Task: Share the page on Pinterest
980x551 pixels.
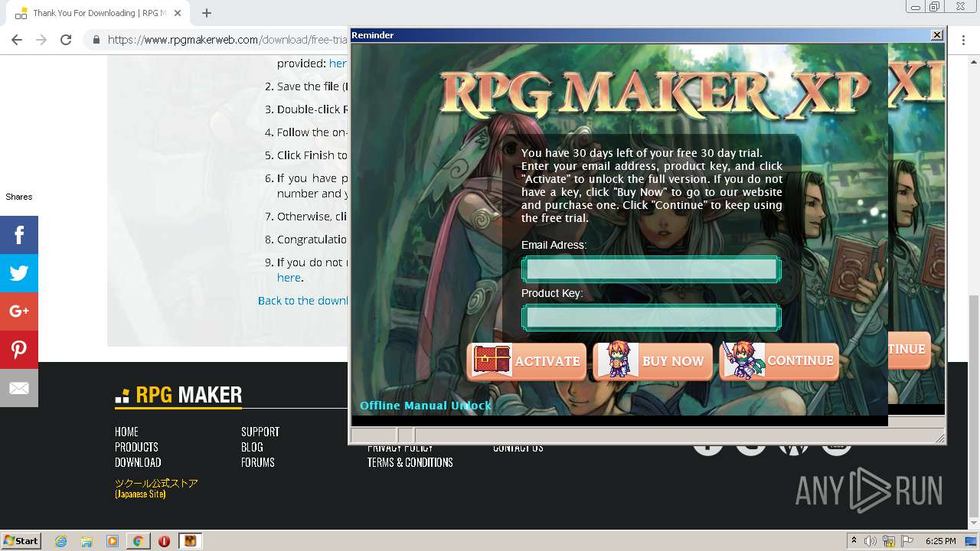Action: [x=19, y=350]
